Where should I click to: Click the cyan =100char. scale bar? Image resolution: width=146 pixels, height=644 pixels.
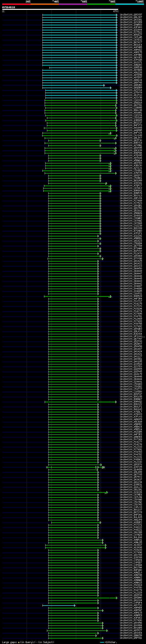(x=102, y=642)
